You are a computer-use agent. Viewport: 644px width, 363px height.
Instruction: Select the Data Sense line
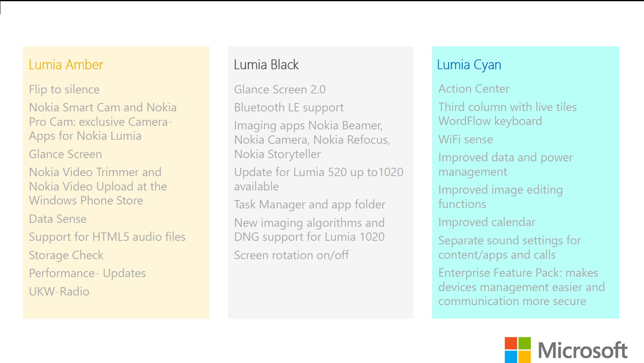point(58,219)
